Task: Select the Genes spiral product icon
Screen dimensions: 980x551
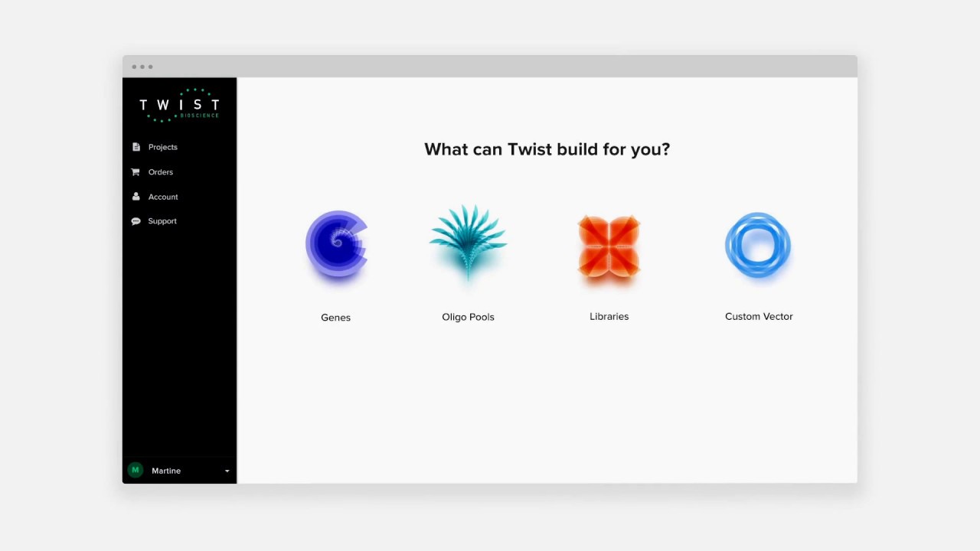Action: tap(337, 244)
